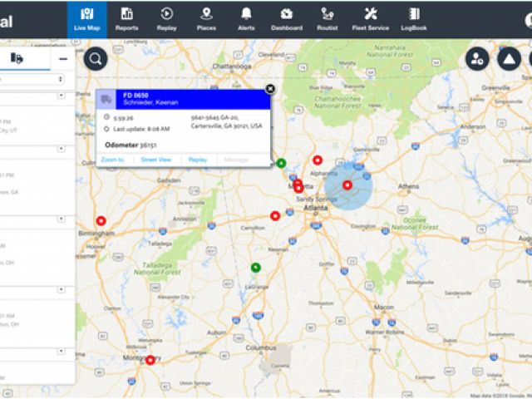Open the LogBook section
The width and height of the screenshot is (532, 399).
pos(413,18)
